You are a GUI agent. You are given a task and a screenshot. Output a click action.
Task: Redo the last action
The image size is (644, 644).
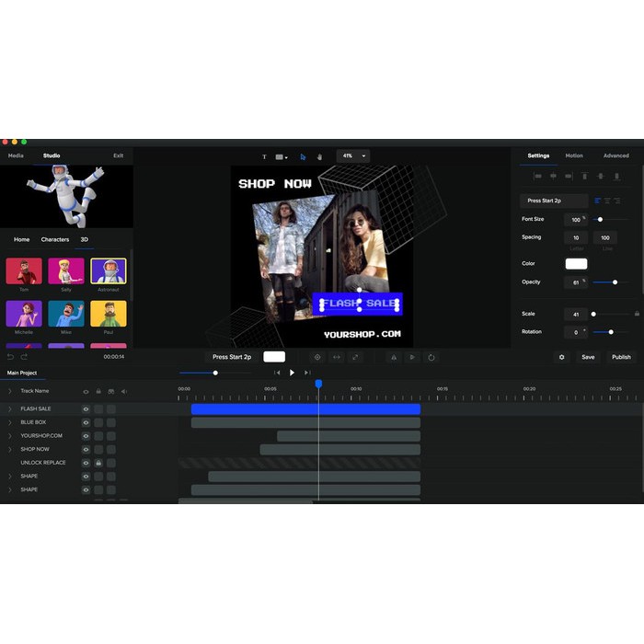(24, 357)
